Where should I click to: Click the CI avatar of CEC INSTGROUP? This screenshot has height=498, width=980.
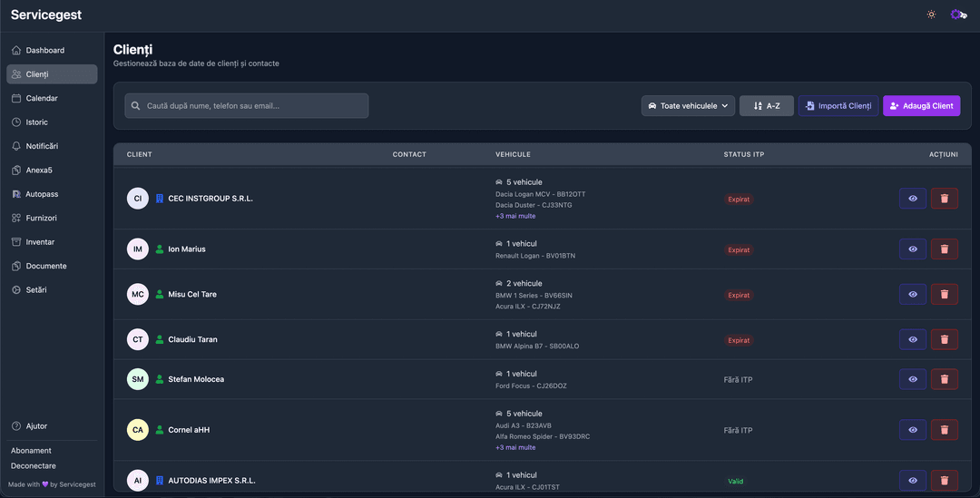click(138, 198)
